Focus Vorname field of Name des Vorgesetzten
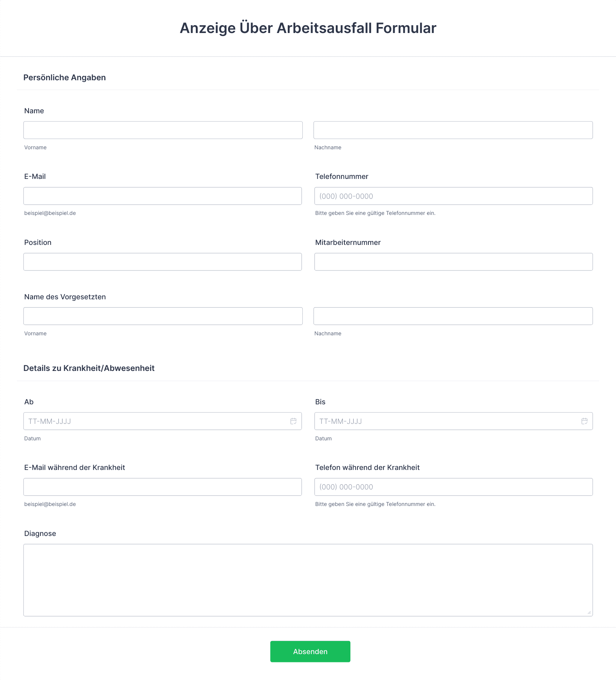Screen dimensions: 616x680 tap(163, 316)
